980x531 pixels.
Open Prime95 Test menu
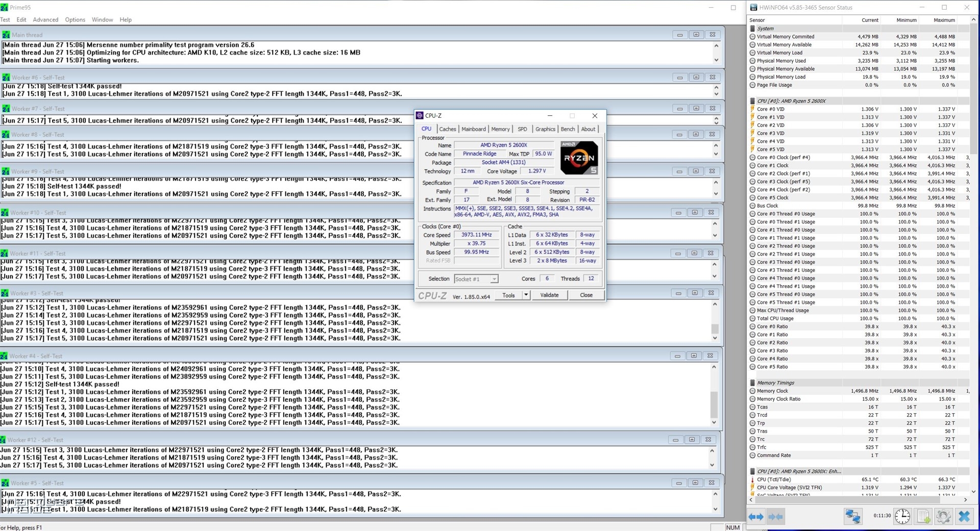click(5, 20)
